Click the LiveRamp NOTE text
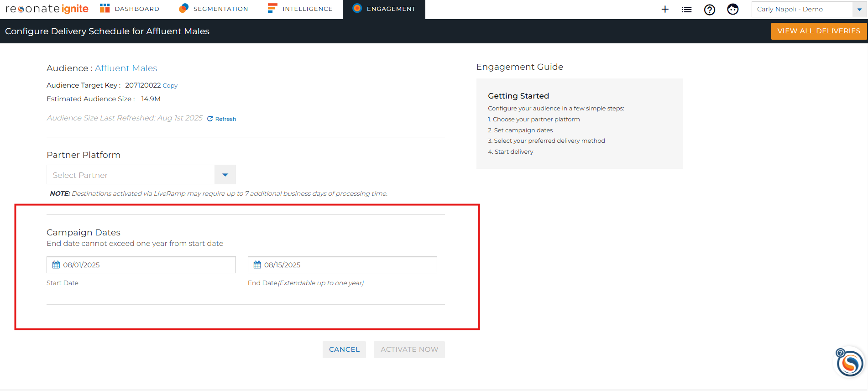This screenshot has height=391, width=868. 219,193
